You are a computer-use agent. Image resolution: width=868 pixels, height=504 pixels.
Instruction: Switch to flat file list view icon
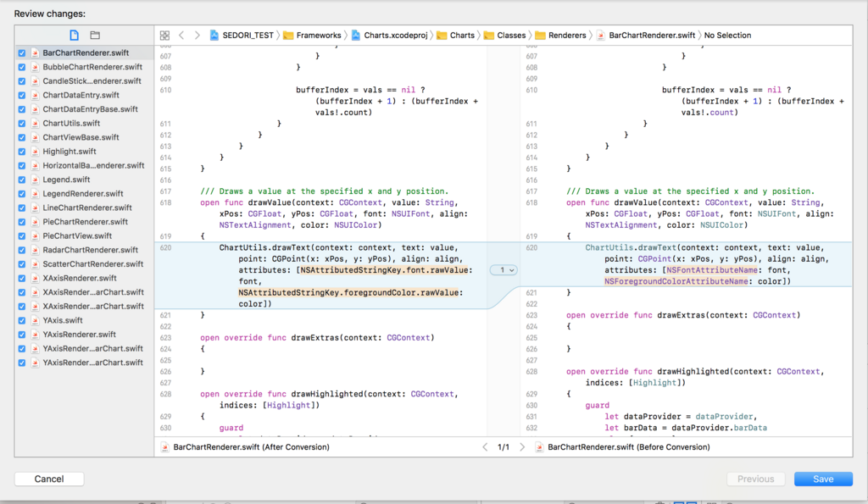click(x=75, y=36)
